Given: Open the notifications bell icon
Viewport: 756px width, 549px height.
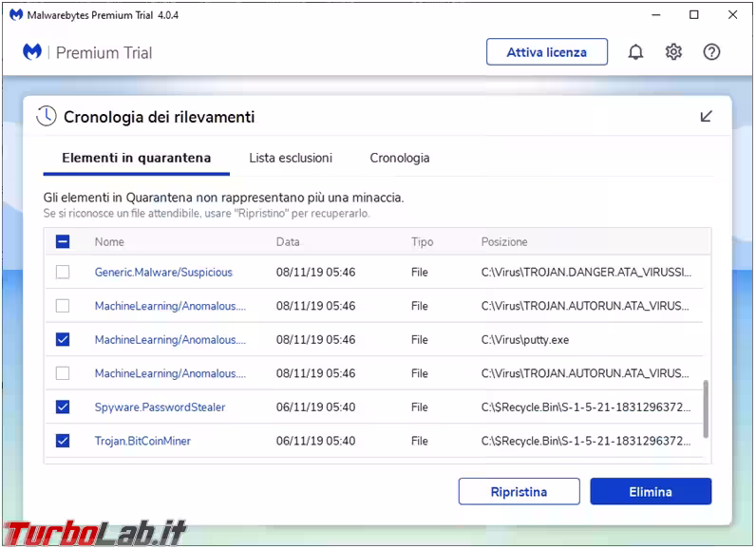Looking at the screenshot, I should pyautogui.click(x=635, y=52).
